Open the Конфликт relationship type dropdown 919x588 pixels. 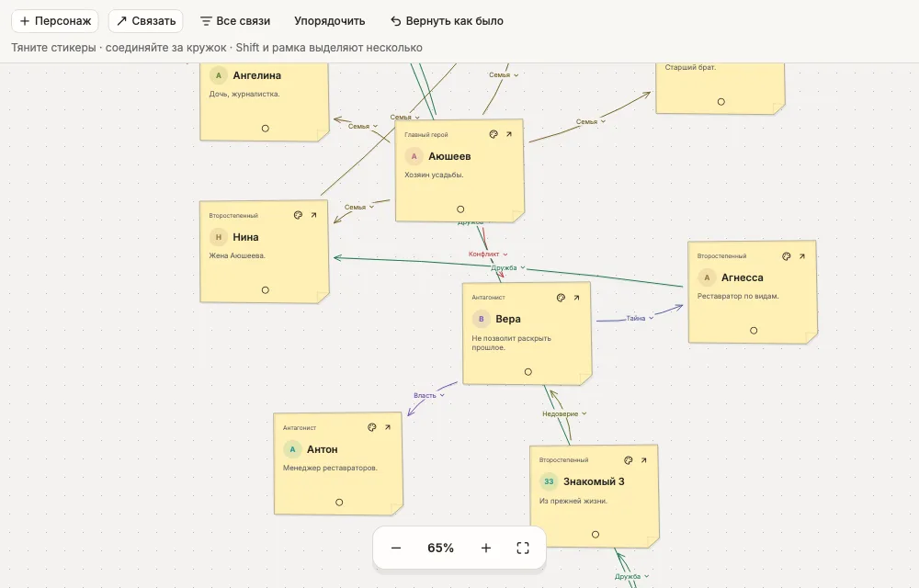488,254
